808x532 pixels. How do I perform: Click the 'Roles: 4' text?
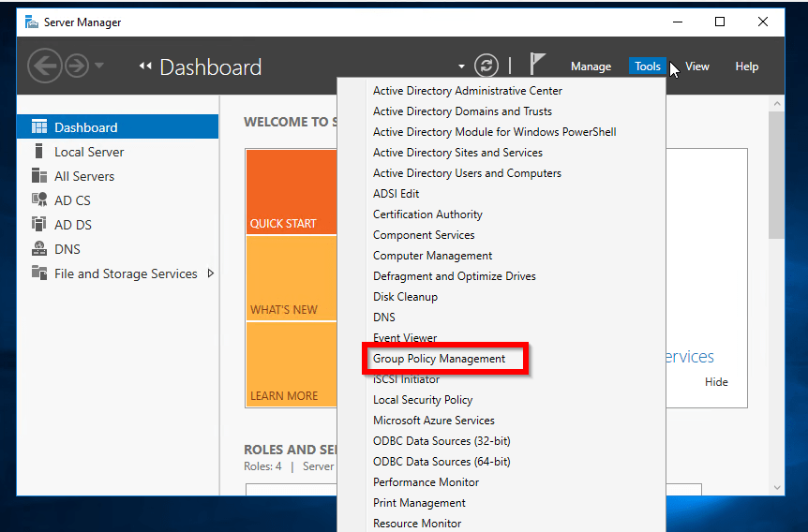click(x=262, y=466)
